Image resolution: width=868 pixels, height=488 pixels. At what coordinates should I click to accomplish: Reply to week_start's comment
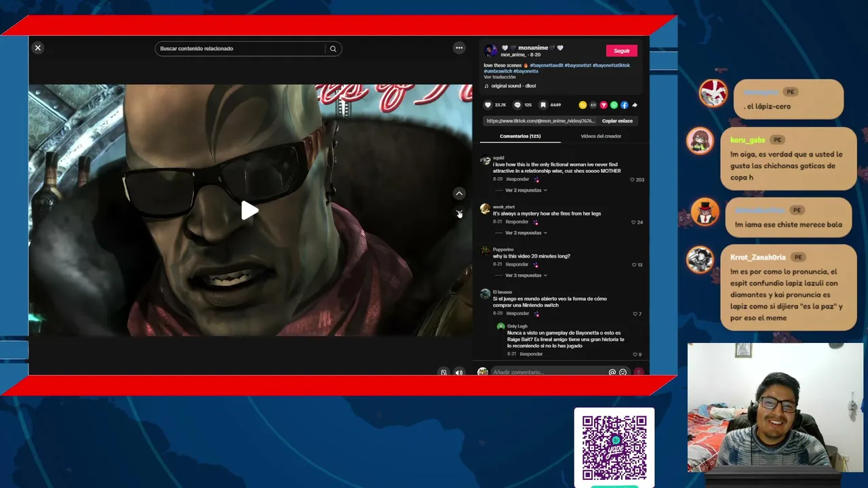tap(517, 222)
